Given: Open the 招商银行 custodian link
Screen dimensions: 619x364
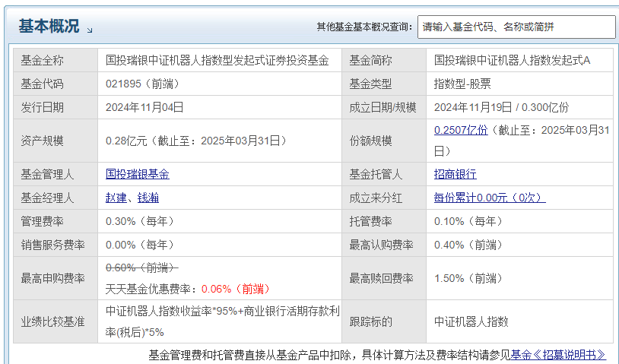Looking at the screenshot, I should [x=456, y=174].
